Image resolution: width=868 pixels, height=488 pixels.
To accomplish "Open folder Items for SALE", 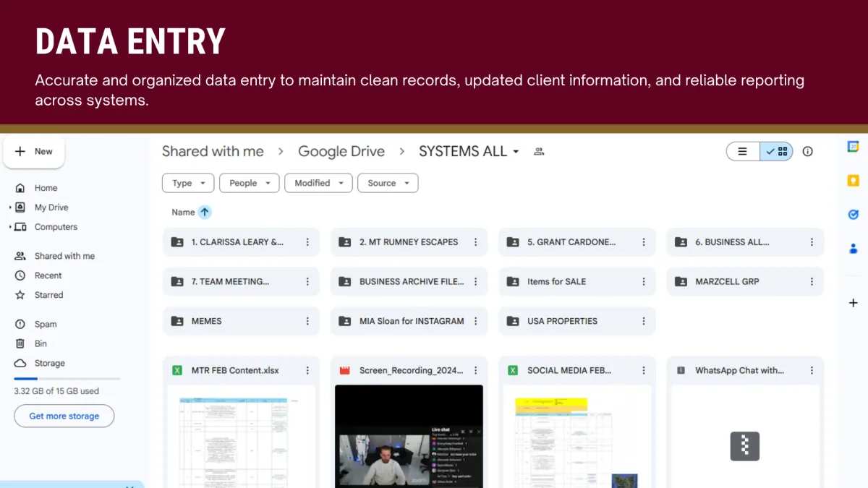I will (x=576, y=282).
